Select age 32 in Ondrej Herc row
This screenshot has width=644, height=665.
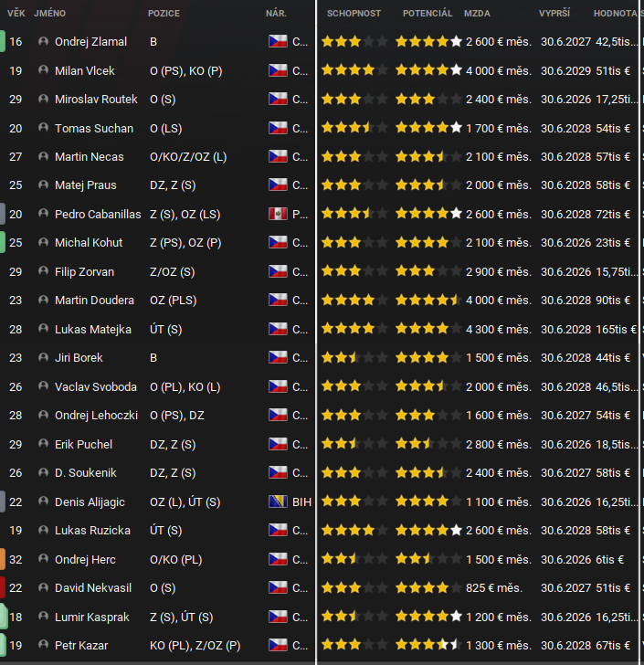click(x=16, y=559)
